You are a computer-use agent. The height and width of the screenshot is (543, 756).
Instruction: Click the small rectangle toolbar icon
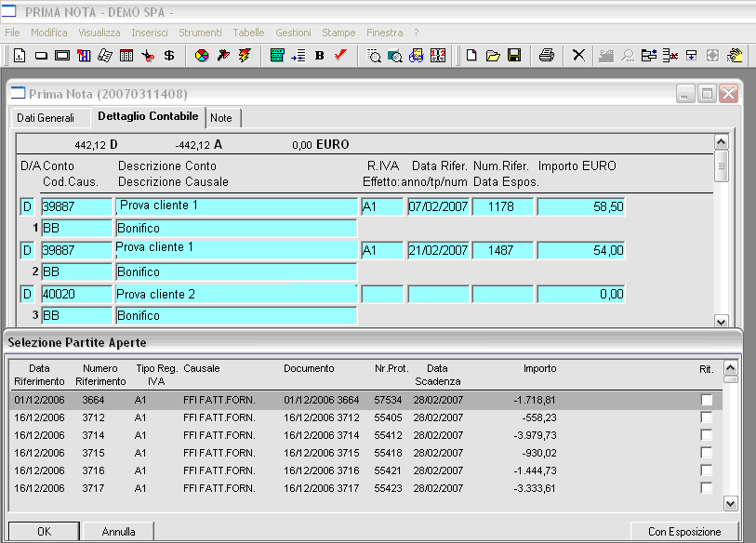click(x=41, y=56)
